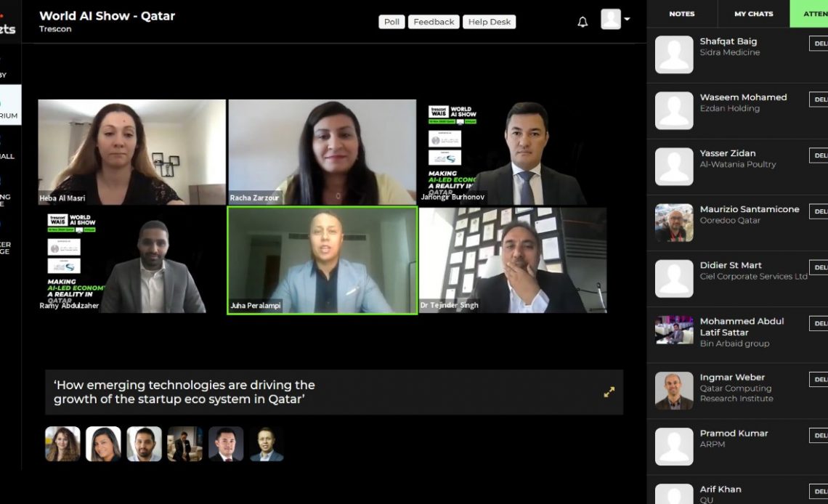Select the attendee name Waseem Mohamed

coord(743,97)
